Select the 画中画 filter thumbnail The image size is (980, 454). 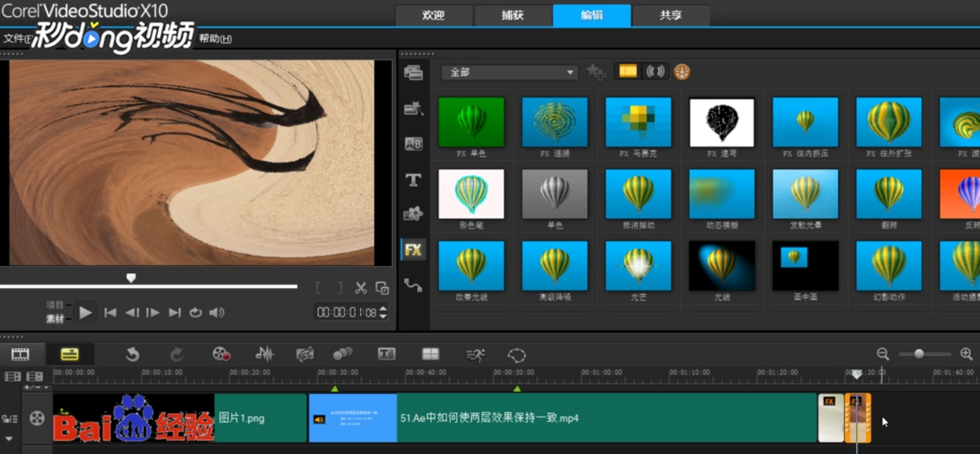[x=805, y=266]
